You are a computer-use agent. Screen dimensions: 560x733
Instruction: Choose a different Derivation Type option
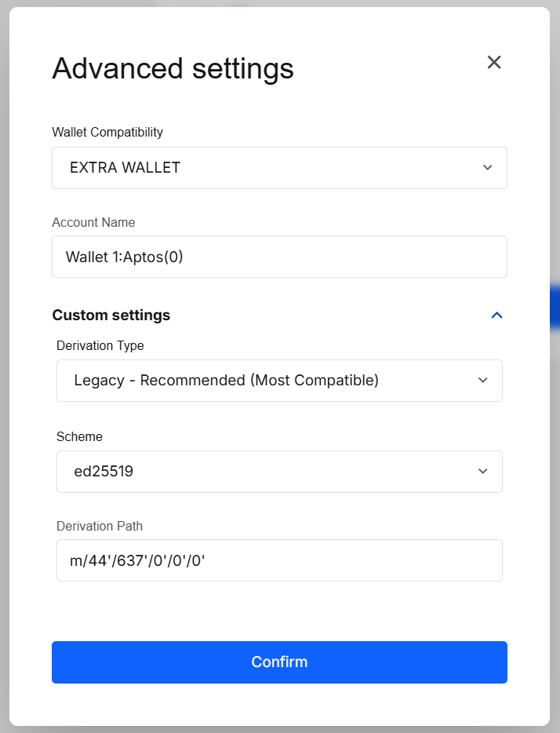coord(279,381)
